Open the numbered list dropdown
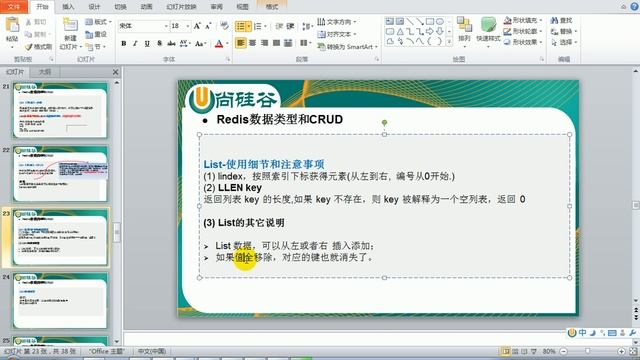The width and height of the screenshot is (640, 360). click(266, 27)
